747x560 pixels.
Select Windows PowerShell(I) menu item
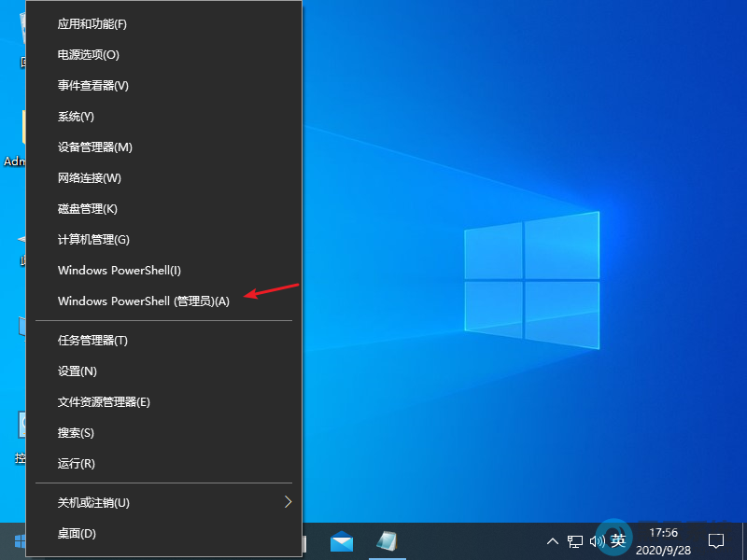119,271
